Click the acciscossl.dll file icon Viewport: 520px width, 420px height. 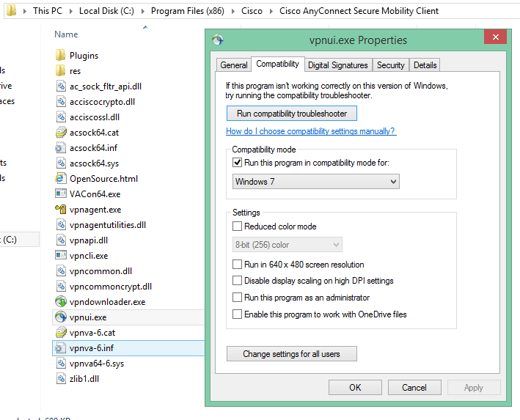(60, 117)
